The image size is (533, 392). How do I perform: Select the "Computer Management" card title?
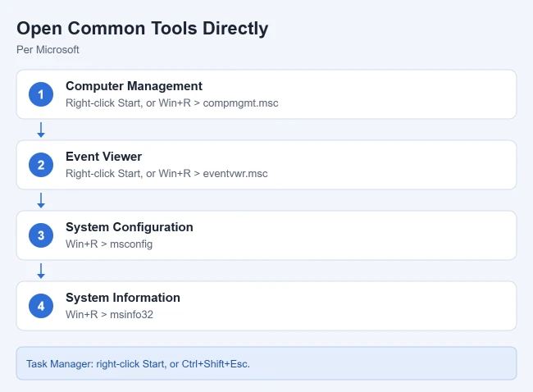(x=134, y=86)
